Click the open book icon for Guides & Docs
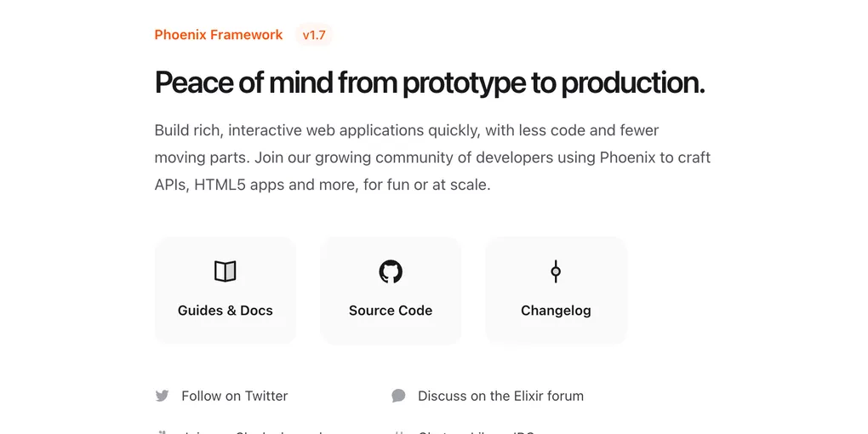 (225, 271)
